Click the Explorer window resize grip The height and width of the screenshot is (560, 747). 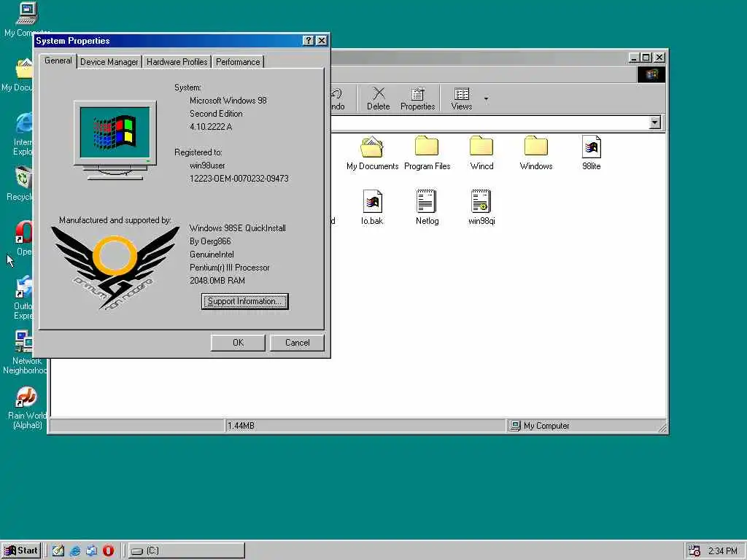[x=662, y=427]
